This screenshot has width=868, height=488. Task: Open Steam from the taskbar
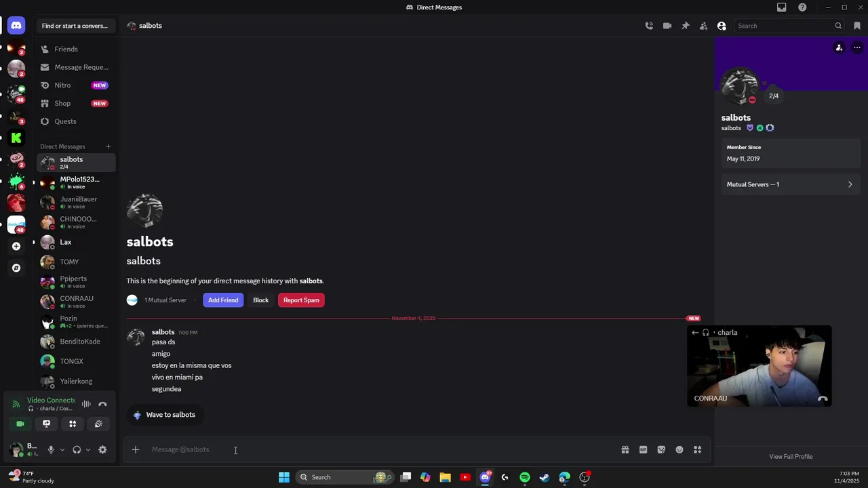[545, 477]
